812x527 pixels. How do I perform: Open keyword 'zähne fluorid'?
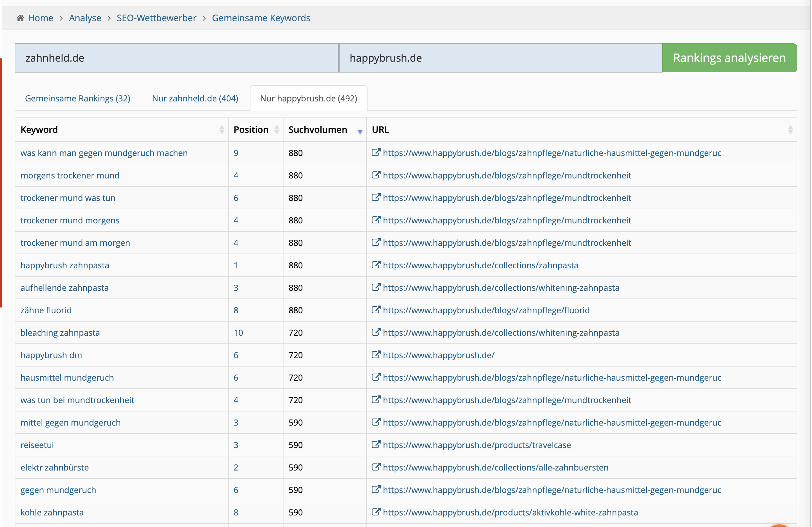coord(46,310)
